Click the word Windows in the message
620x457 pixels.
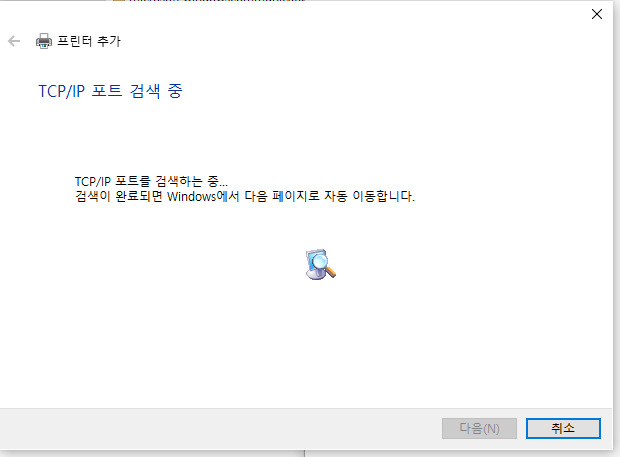coord(191,196)
